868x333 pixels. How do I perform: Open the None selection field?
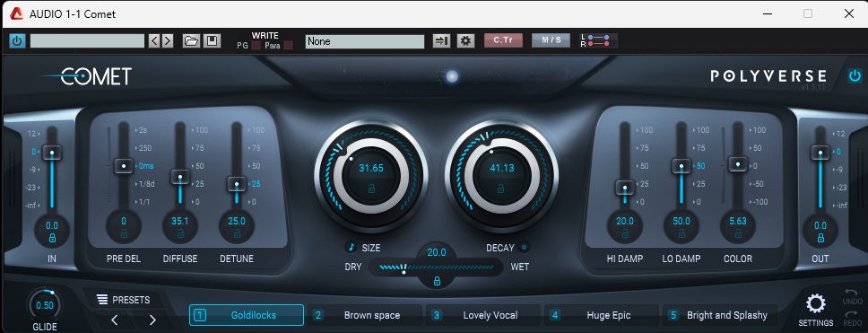coord(365,41)
